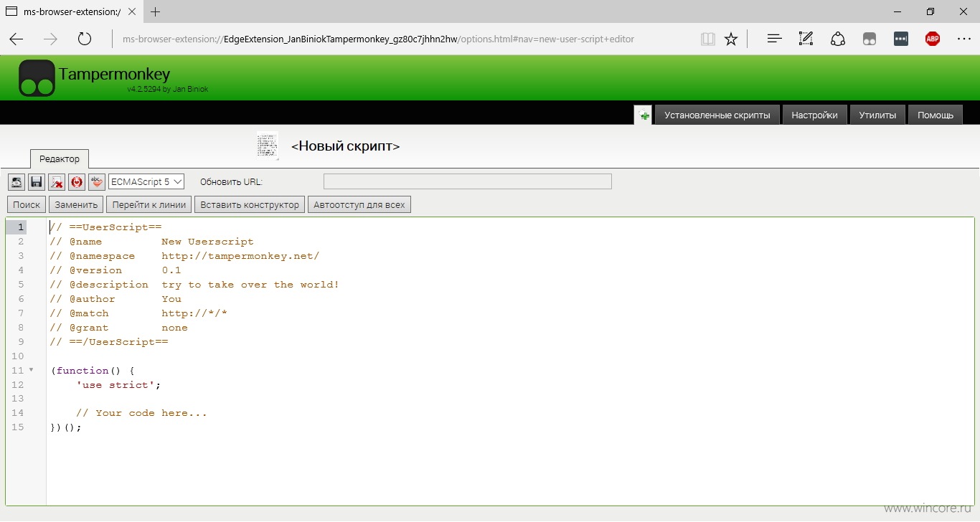Open the ECMAScript 5 version dropdown
Screen dimensions: 980x522
pyautogui.click(x=146, y=182)
